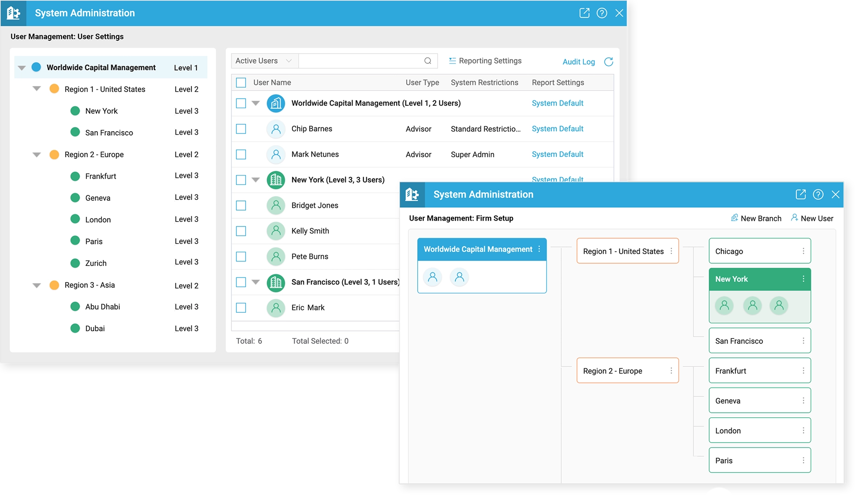Viewport: 857px width, 504px height.
Task: Collapse Region 1 - United States tree node
Action: point(37,89)
